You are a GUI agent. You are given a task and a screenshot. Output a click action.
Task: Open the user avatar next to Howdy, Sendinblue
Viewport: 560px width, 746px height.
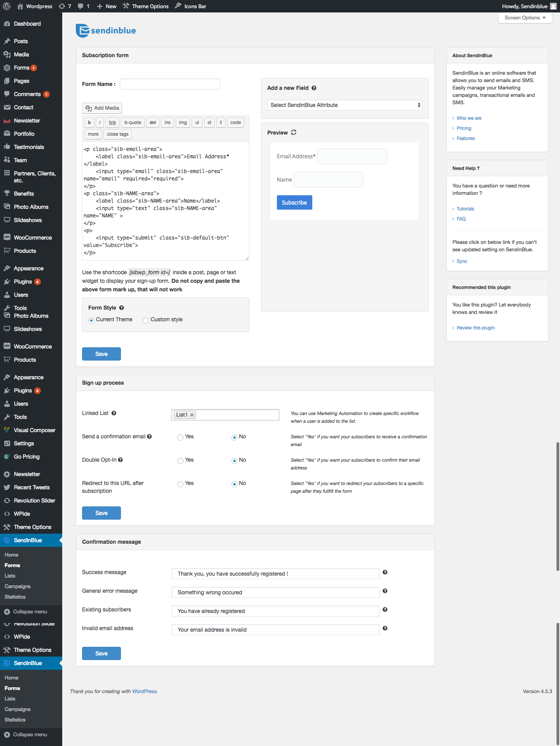[x=553, y=6]
